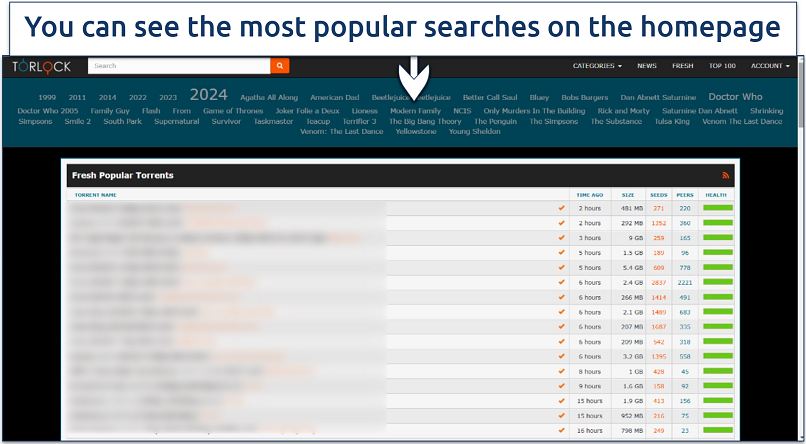This screenshot has height=444, width=806.
Task: Sort by the SIZE column header
Action: [x=628, y=195]
